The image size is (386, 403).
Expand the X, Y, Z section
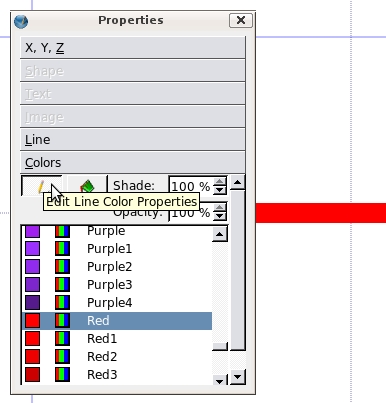pyautogui.click(x=133, y=48)
